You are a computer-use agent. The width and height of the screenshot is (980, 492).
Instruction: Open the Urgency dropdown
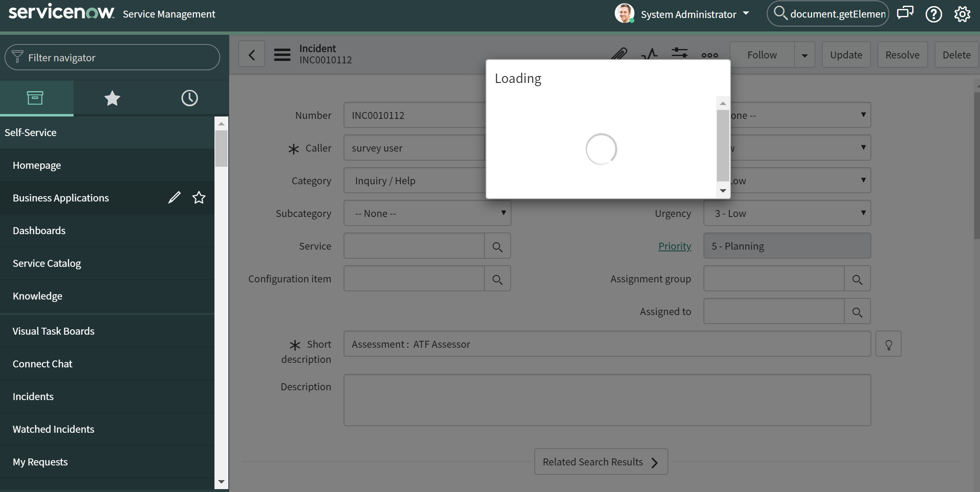[x=787, y=213]
